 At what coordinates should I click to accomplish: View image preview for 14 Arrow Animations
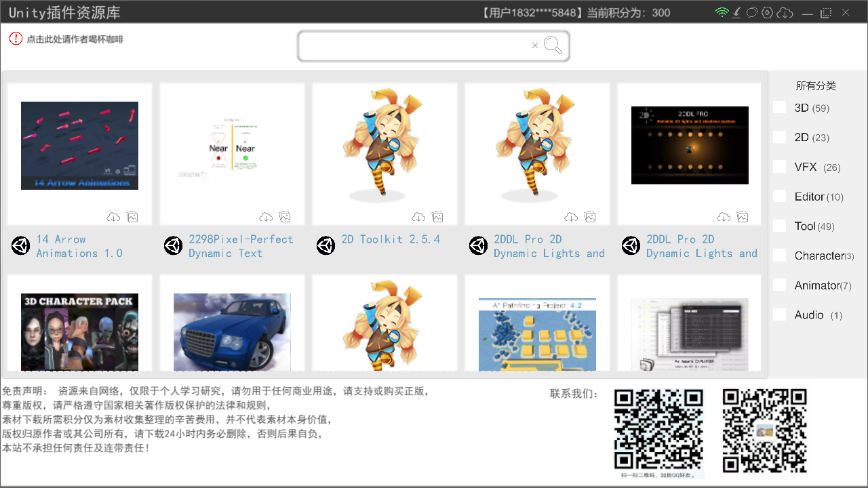[132, 217]
